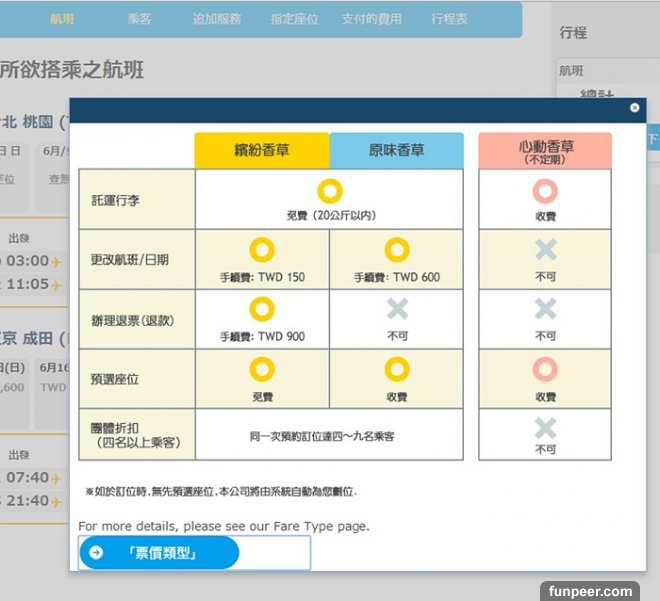This screenshot has height=601, width=660.
Task: Open the 「票價類型」 fare type page
Action: (x=159, y=552)
